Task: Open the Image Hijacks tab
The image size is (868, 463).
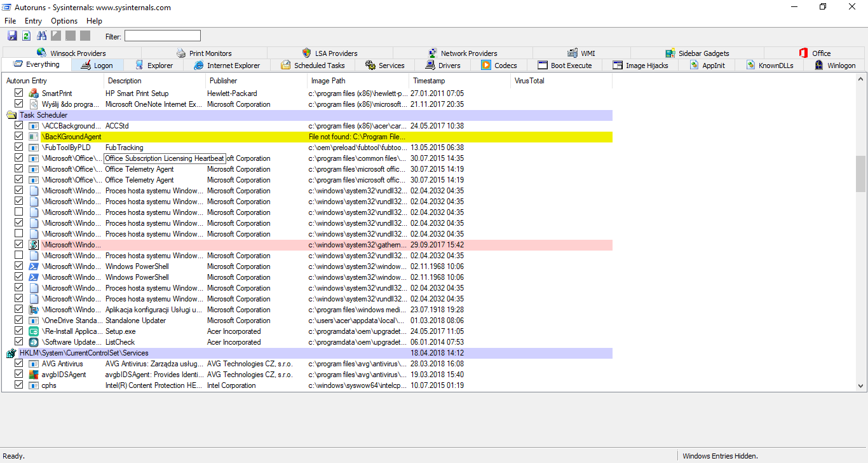Action: click(x=641, y=65)
